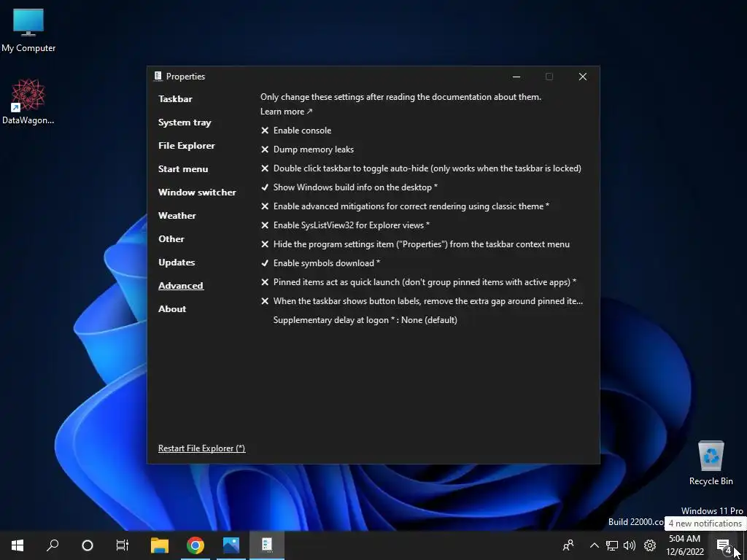This screenshot has height=560, width=747.
Task: Open the notification center icon
Action: [724, 545]
